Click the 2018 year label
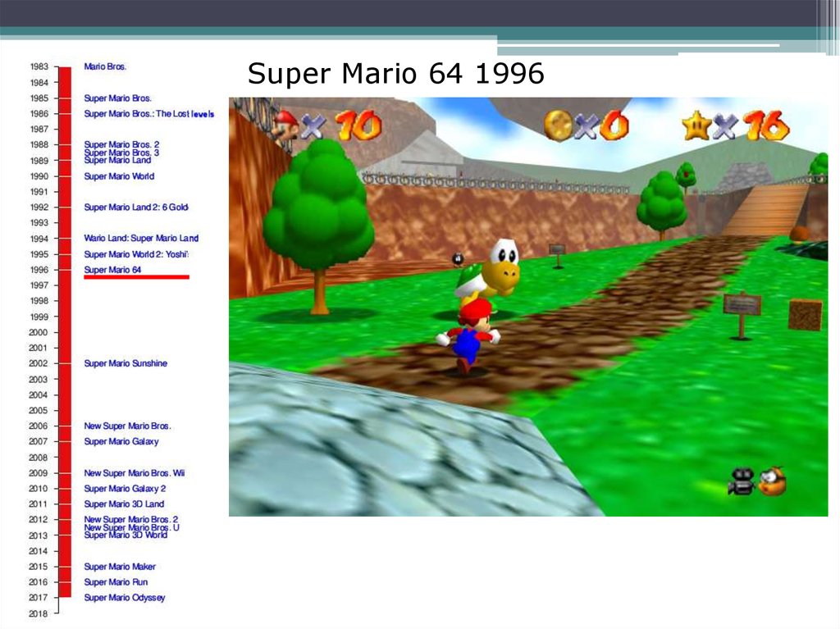 [x=38, y=614]
